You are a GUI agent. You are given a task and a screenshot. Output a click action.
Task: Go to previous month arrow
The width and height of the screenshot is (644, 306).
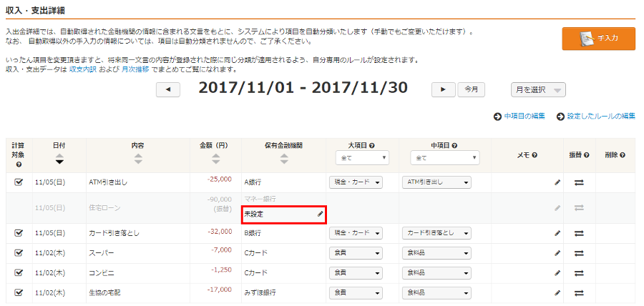[x=168, y=89]
